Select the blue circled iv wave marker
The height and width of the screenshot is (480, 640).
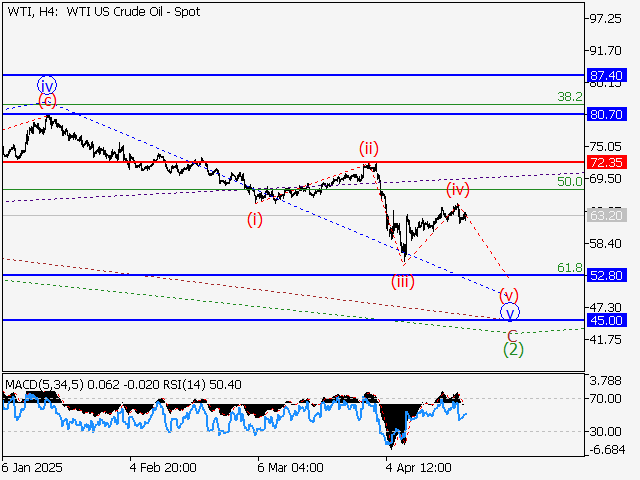point(47,84)
